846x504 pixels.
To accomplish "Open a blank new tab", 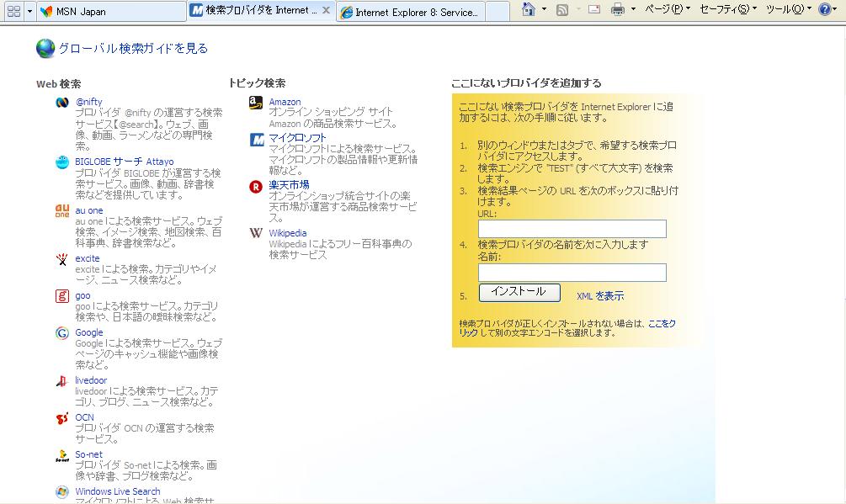I will (497, 11).
